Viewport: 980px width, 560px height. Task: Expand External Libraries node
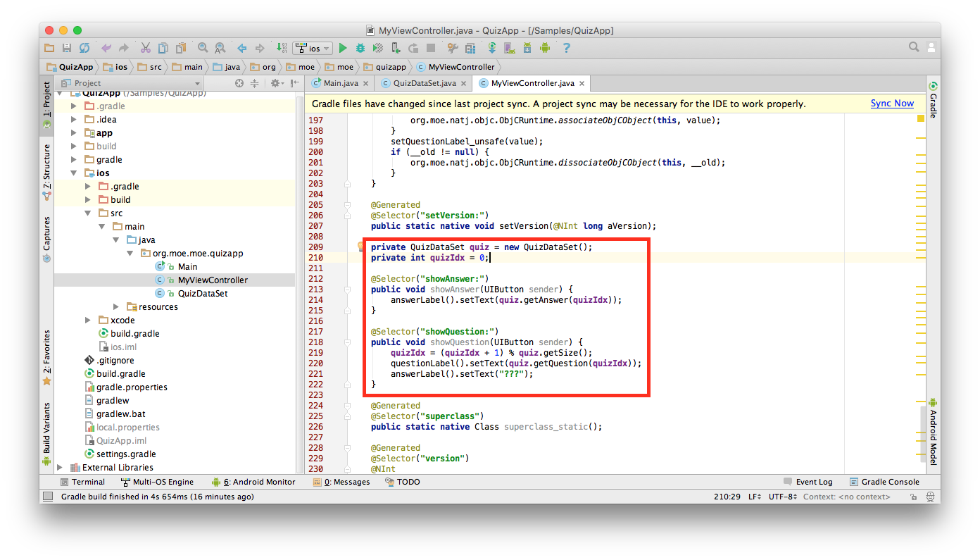pyautogui.click(x=60, y=467)
